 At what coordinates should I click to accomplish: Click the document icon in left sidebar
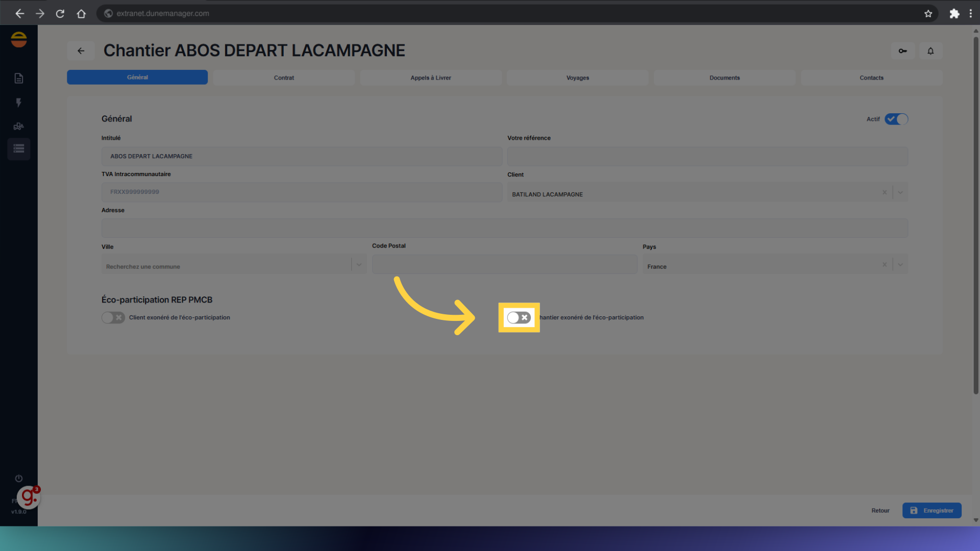[x=19, y=78]
